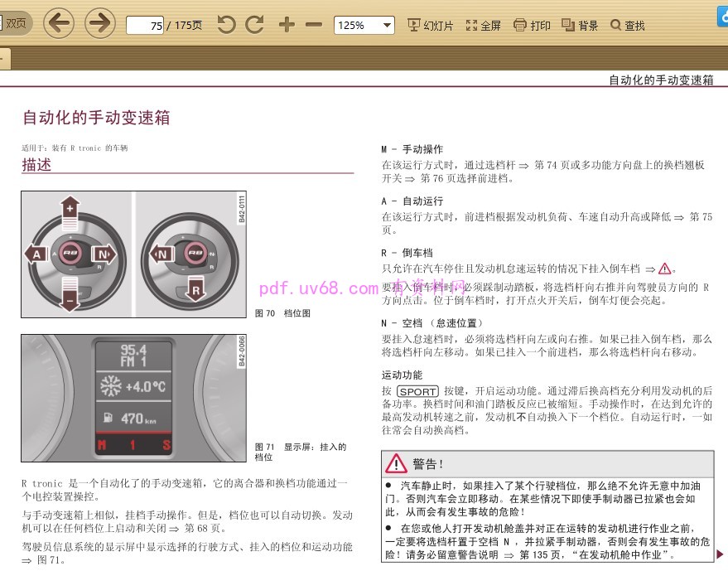Image resolution: width=728 pixels, height=571 pixels.
Task: Open the 125% zoom level dropdown
Action: click(364, 25)
